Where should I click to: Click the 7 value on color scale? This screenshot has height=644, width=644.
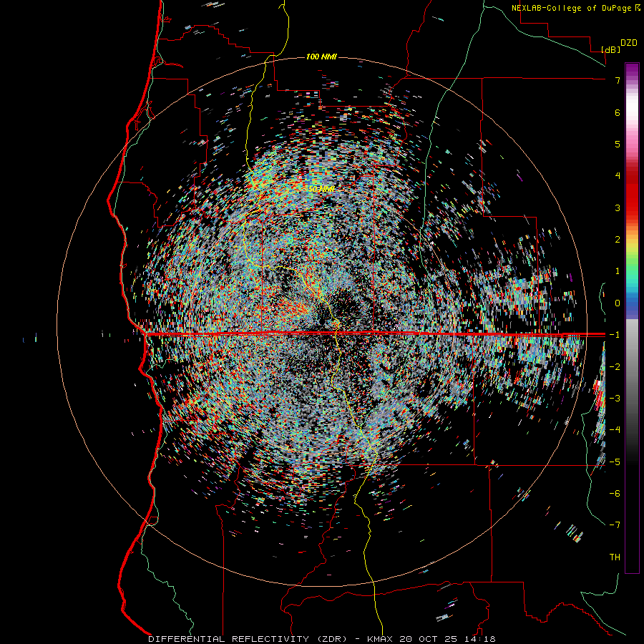tap(618, 80)
